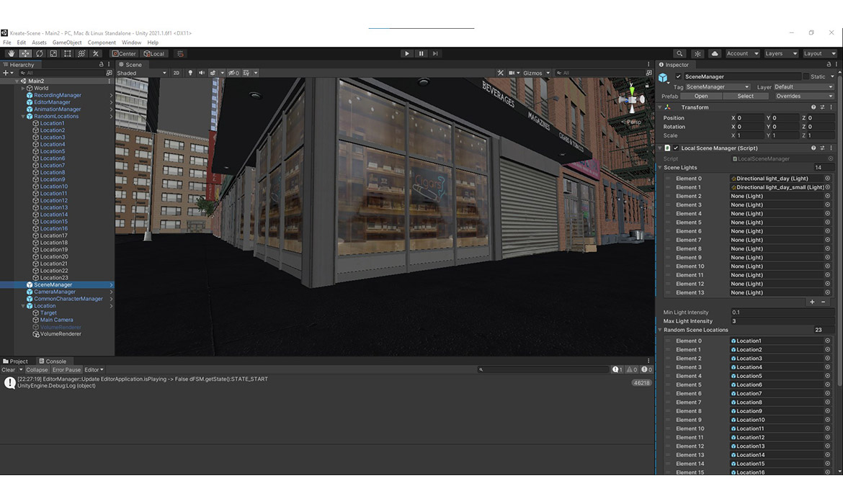Click the Clear button in the Console
This screenshot has width=843, height=504.
[9, 370]
